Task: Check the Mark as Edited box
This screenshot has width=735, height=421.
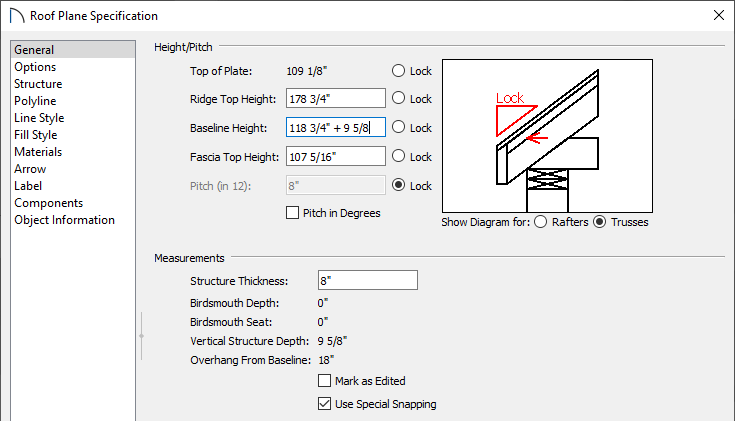Action: tap(324, 381)
